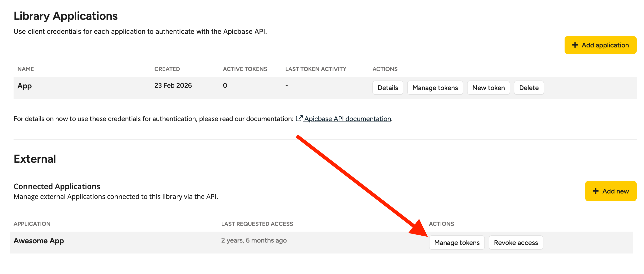Click the LAST TOKEN ACTIVITY column header
The image size is (644, 274).
316,69
